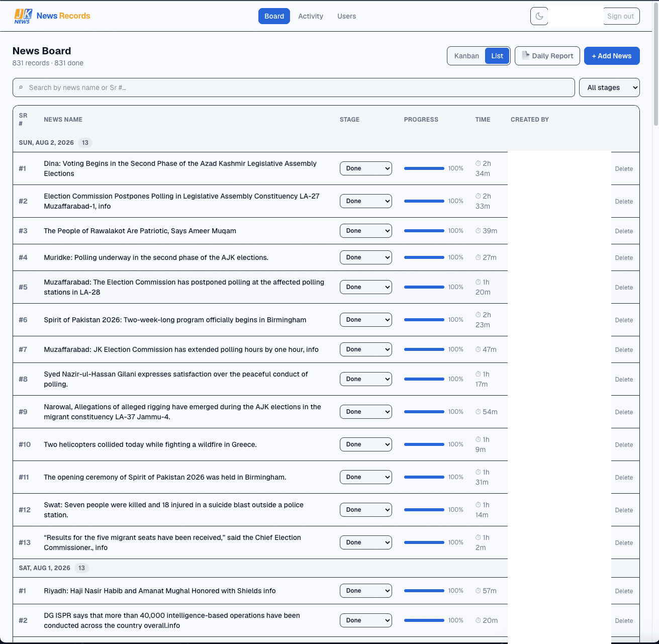Delete the five migrant seats results record
The width and height of the screenshot is (659, 644).
[x=624, y=543]
